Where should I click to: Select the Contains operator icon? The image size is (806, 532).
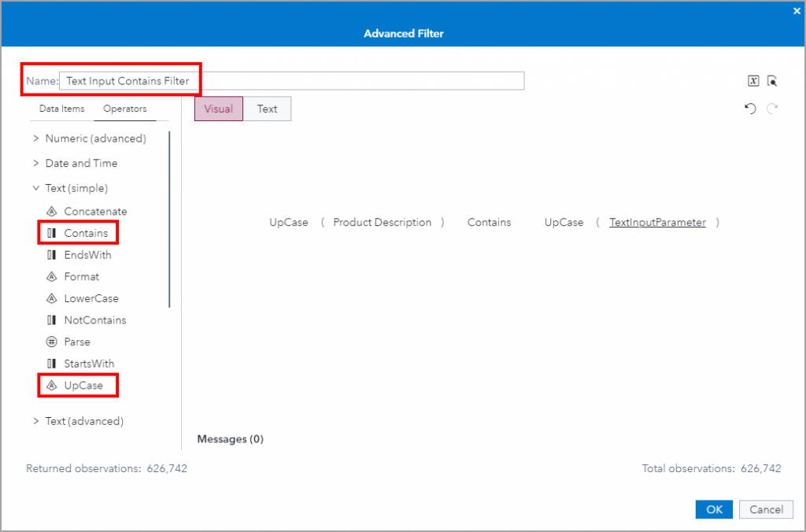coord(51,233)
